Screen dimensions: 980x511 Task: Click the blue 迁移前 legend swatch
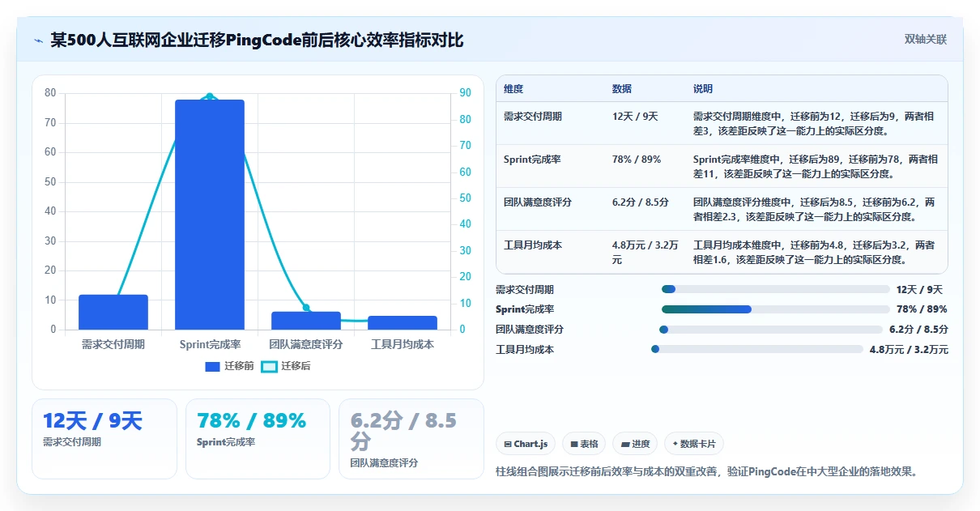coord(212,367)
